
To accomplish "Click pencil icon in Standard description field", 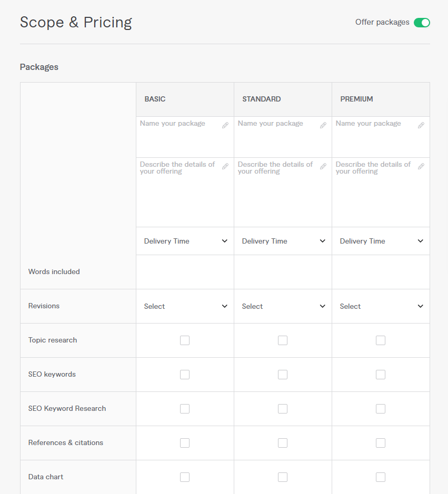I will 323,166.
